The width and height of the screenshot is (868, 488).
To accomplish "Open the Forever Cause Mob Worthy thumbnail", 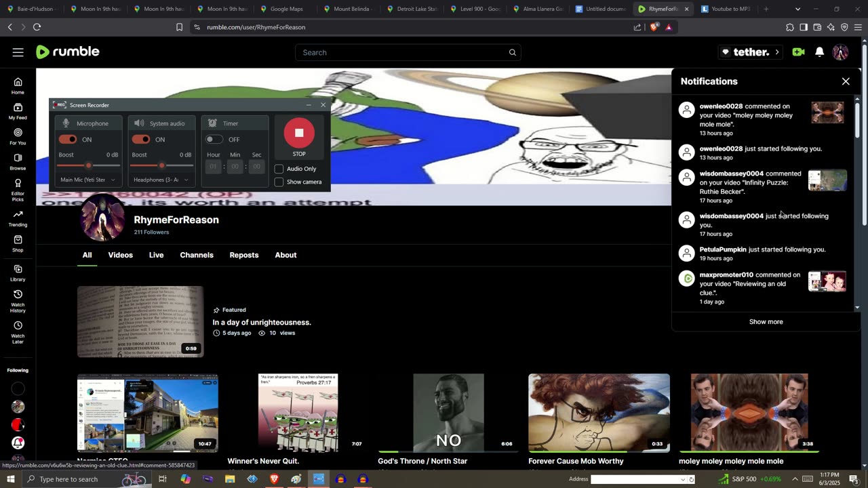I will [x=599, y=413].
